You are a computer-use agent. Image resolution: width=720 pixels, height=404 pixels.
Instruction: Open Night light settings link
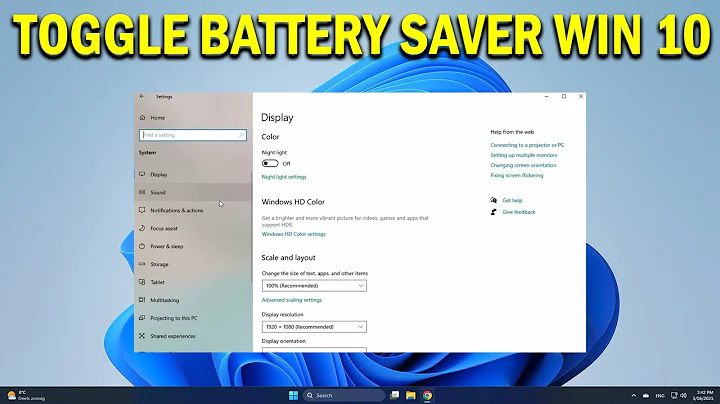284,177
